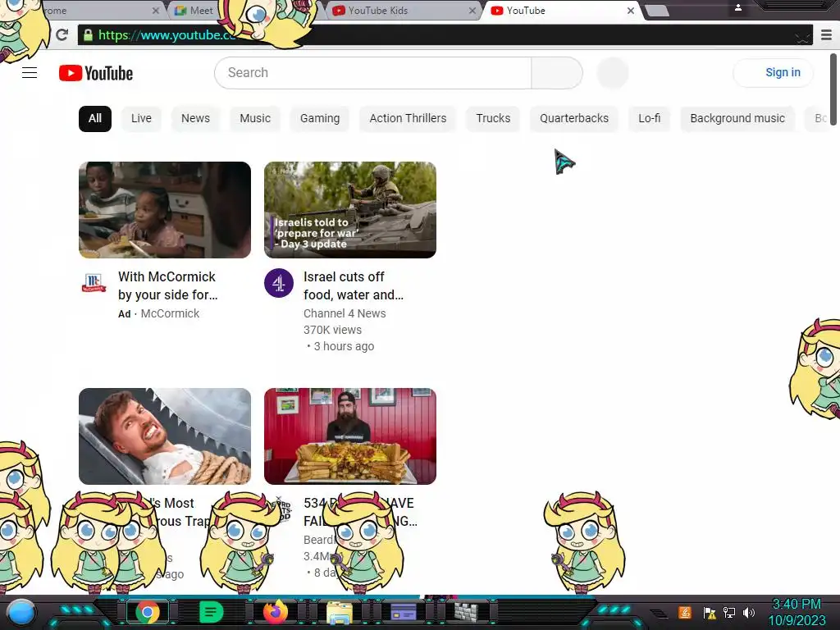Open the YouTube guide hamburger menu

30,73
